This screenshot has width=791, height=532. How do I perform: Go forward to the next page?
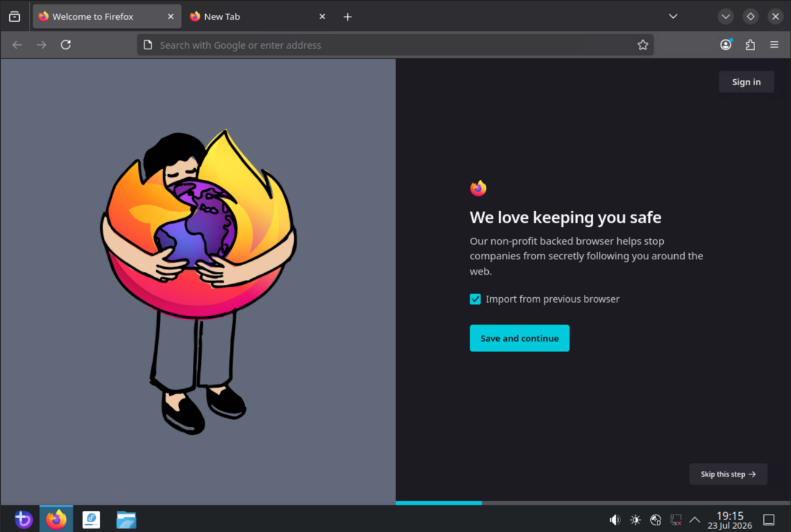coord(41,44)
